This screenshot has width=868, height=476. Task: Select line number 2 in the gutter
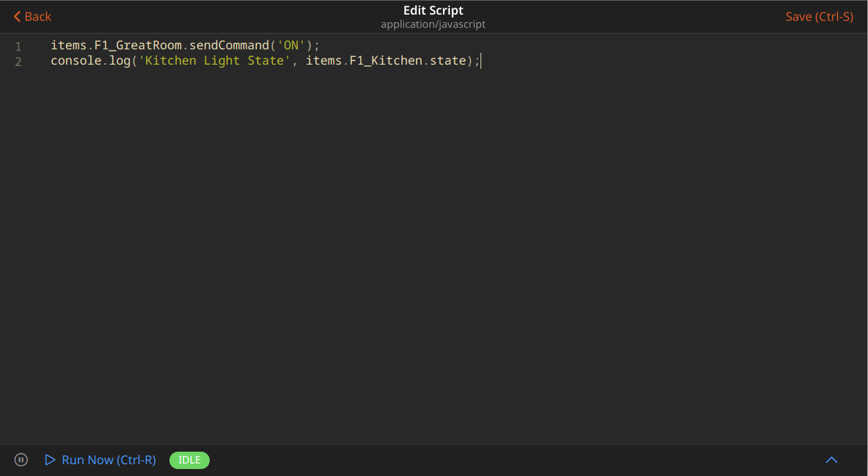pyautogui.click(x=18, y=60)
